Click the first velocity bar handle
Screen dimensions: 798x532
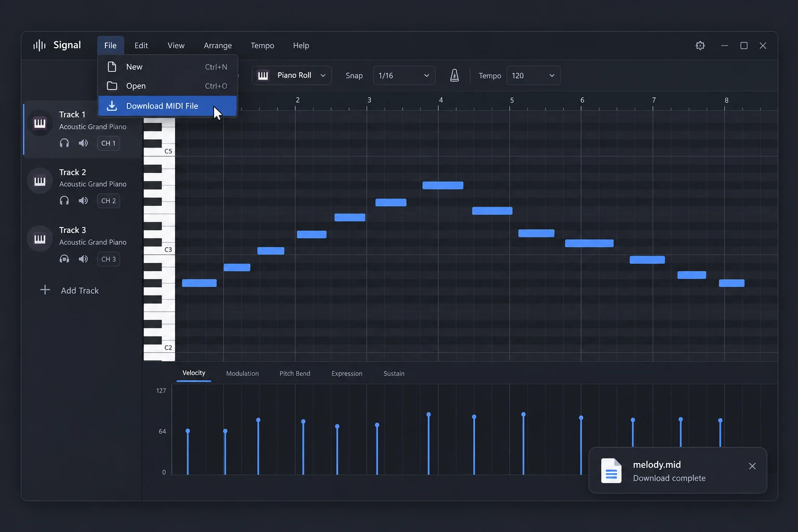(x=188, y=431)
